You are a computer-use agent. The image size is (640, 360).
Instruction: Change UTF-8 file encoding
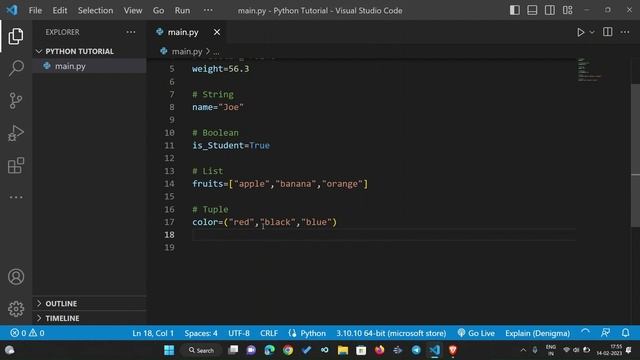click(239, 333)
